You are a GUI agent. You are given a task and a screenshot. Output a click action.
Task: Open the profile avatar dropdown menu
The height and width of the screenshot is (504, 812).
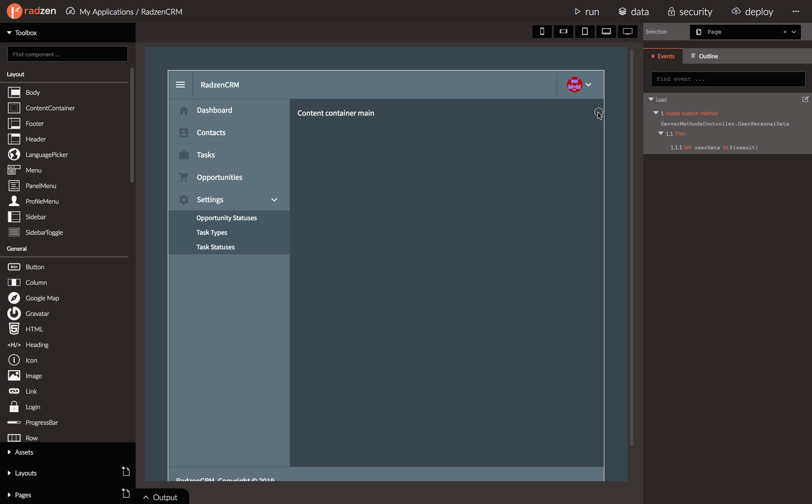click(580, 85)
